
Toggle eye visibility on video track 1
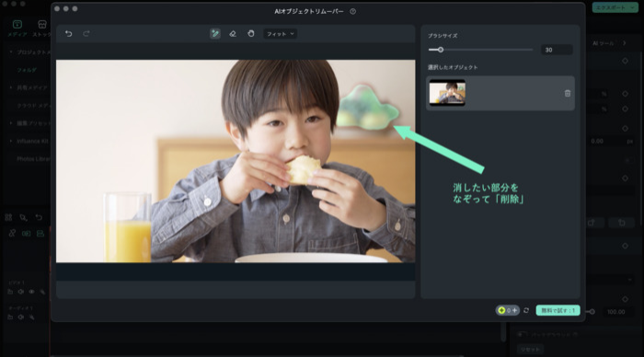coord(31,292)
